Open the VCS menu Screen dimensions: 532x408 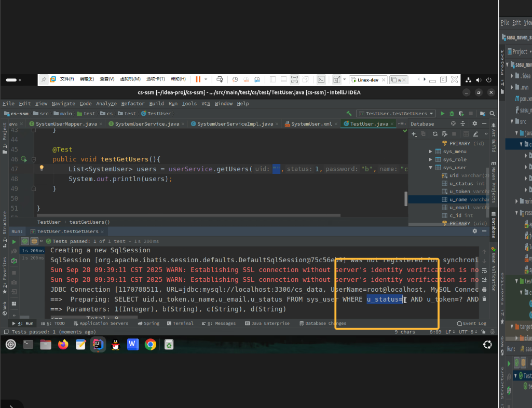point(206,103)
